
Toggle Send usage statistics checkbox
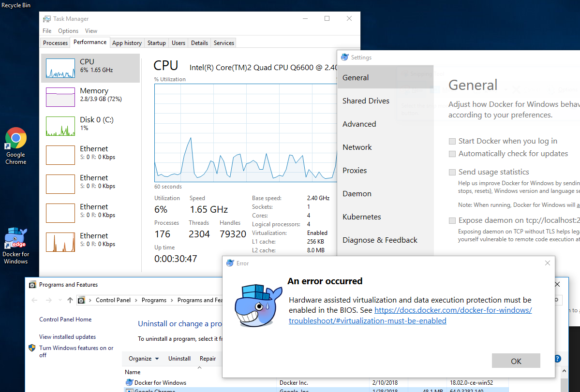[452, 172]
